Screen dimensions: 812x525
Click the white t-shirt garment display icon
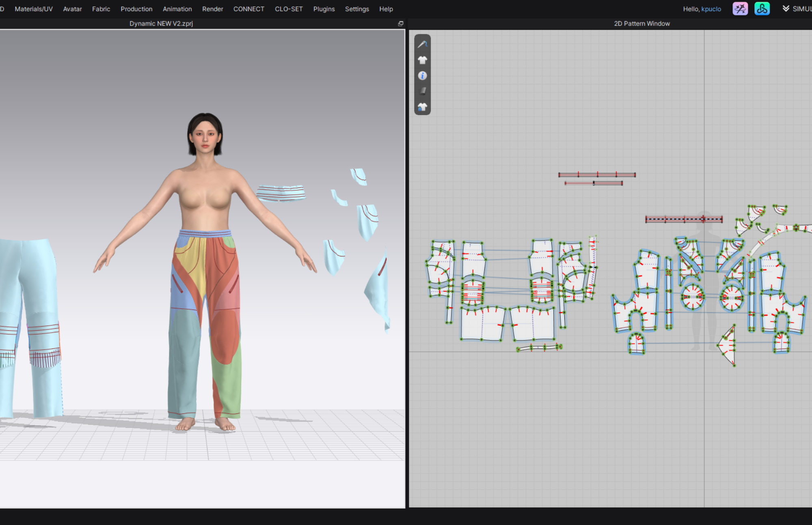[422, 60]
